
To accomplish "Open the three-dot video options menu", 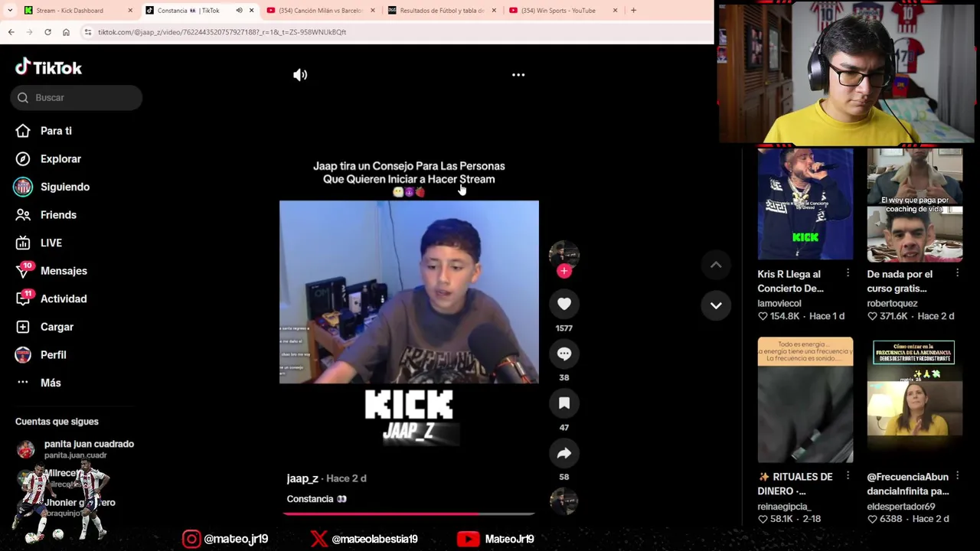I will [x=518, y=75].
